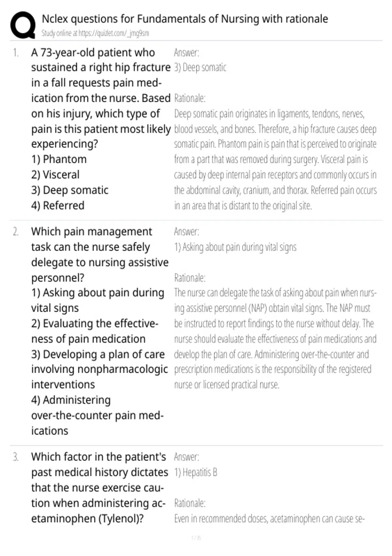The width and height of the screenshot is (392, 556).
Task: Click the answer '1) Hepatitis B'
Action: [196, 472]
